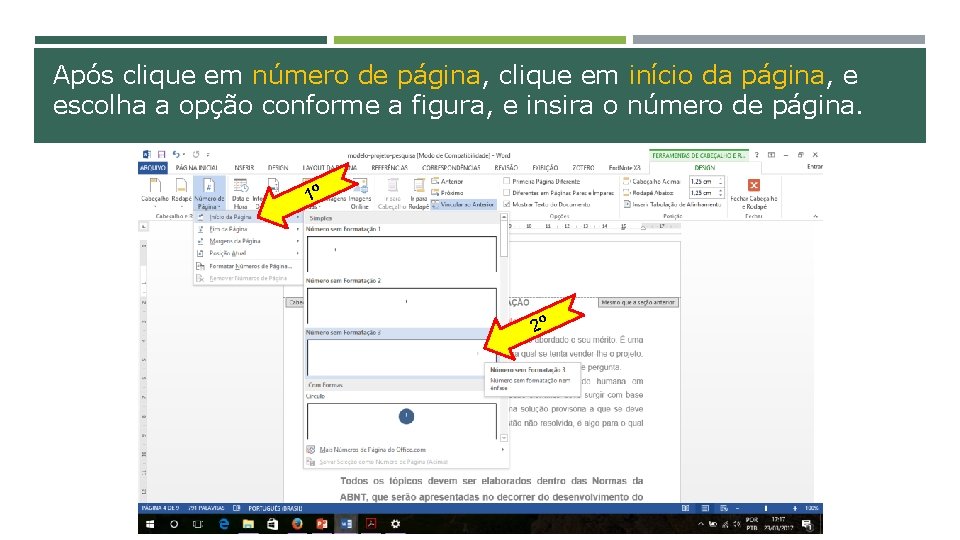This screenshot has height=540, width=960.
Task: Open File Explorer from the taskbar
Action: (248, 524)
